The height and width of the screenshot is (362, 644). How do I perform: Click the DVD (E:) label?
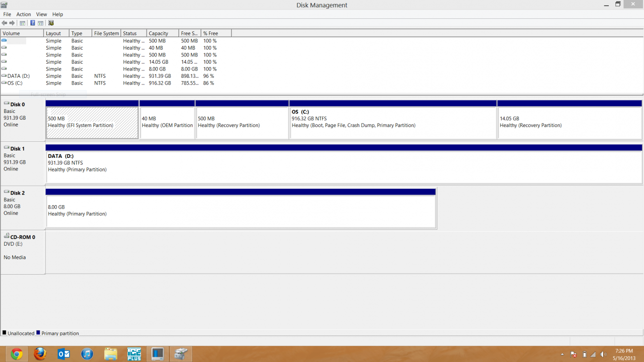13,244
